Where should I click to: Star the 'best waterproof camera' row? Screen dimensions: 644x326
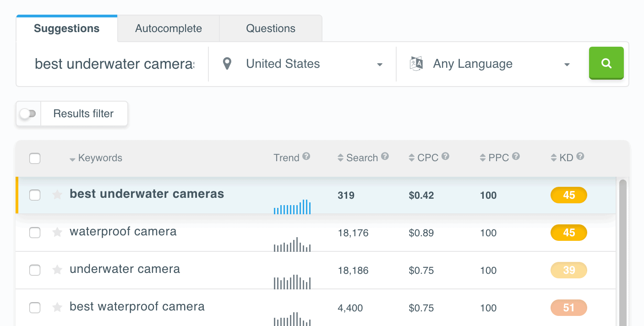tap(57, 308)
